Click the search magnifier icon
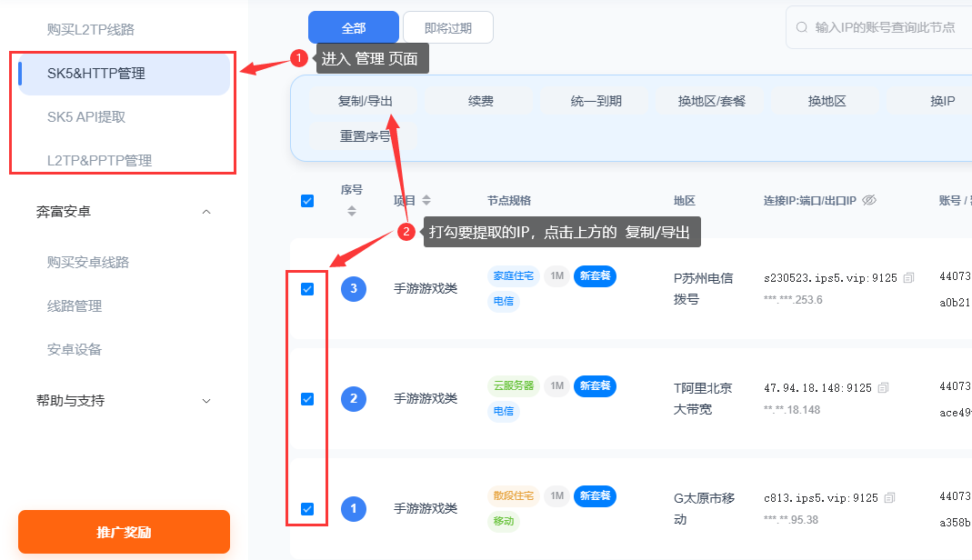The image size is (972, 560). click(x=802, y=27)
